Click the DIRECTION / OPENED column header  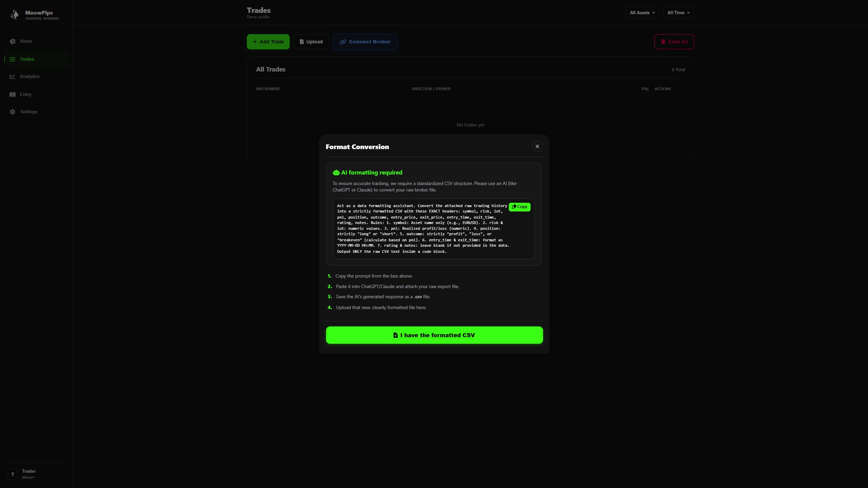tap(431, 89)
